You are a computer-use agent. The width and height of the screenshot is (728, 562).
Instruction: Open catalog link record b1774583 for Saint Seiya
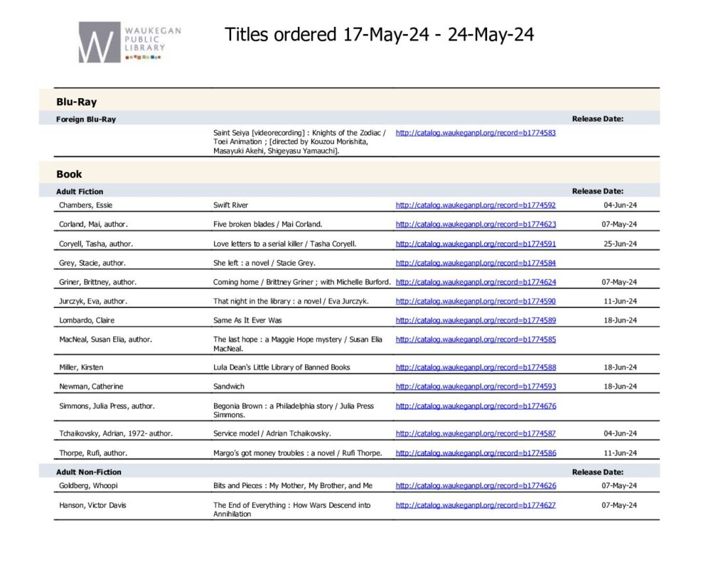pos(476,133)
